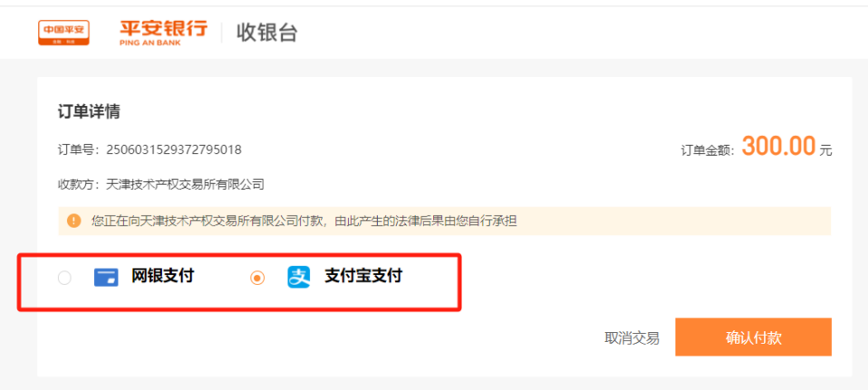Select the 支付宝支付 radio button

tap(257, 278)
